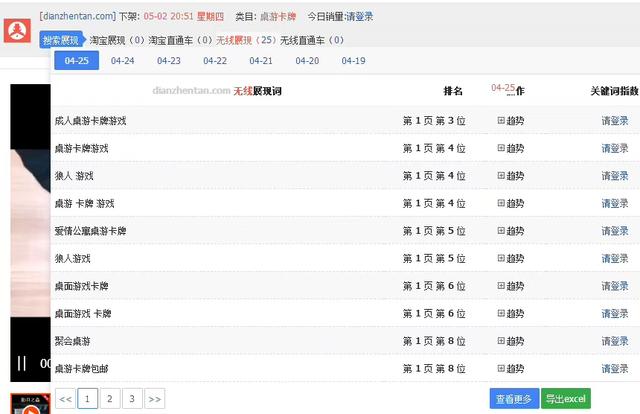Click the 关键词指数 column header
Screen dimensions: 640x414
pos(614,91)
